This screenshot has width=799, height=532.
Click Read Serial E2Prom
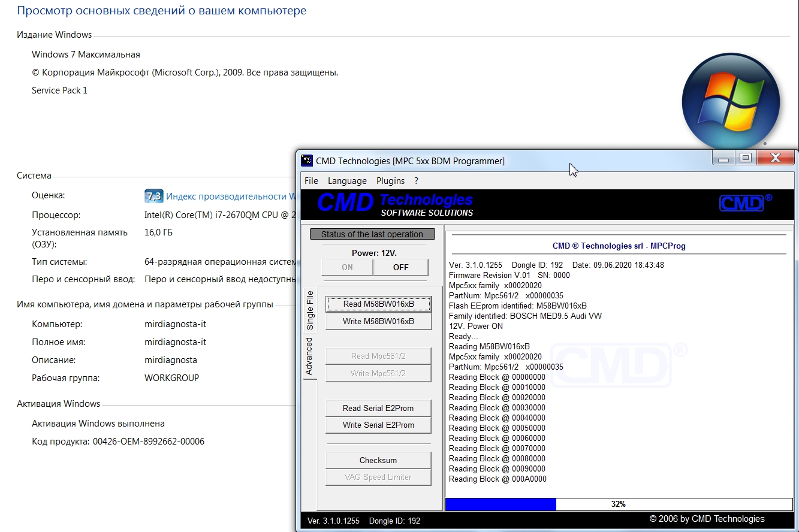pos(378,408)
